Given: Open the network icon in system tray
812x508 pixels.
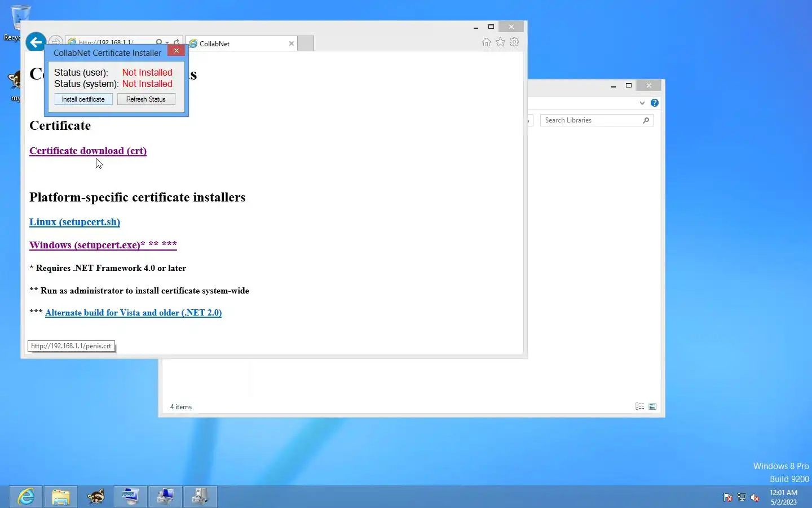Looking at the screenshot, I should click(x=742, y=497).
